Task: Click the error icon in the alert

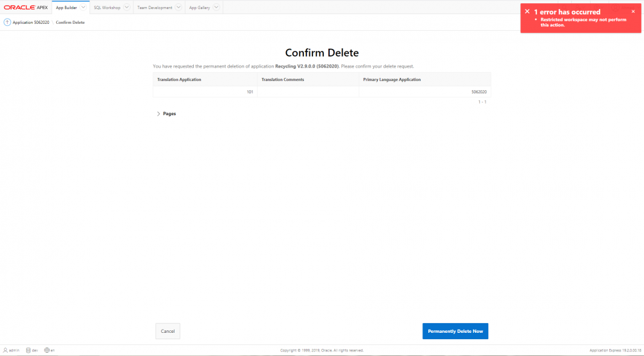Action: 527,12
